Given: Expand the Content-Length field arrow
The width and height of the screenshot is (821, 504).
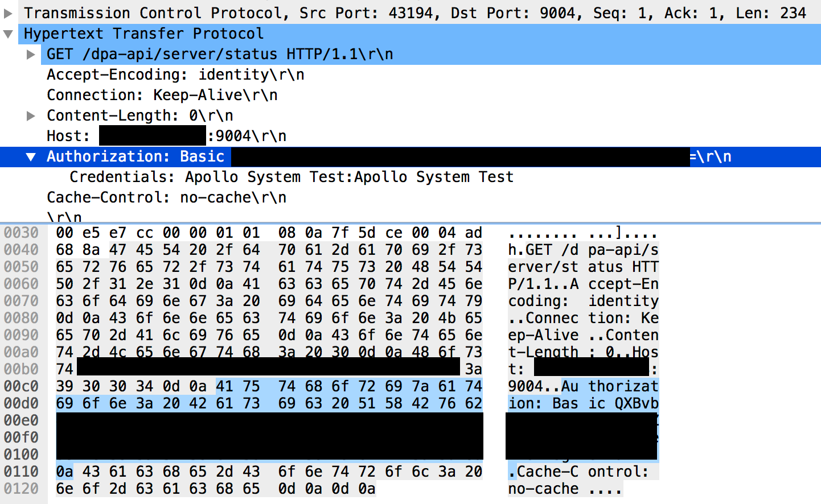Looking at the screenshot, I should pyautogui.click(x=31, y=116).
